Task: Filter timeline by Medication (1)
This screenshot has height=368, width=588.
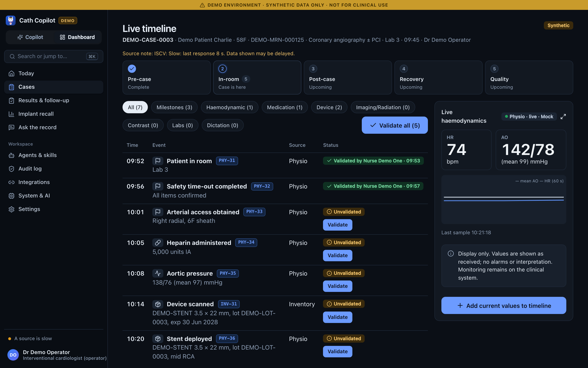Action: pos(285,107)
